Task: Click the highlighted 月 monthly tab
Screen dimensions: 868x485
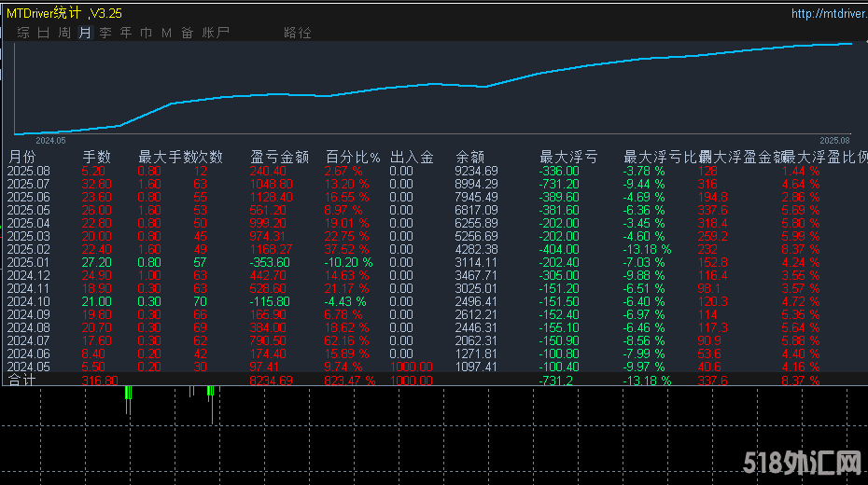Action: [85, 33]
